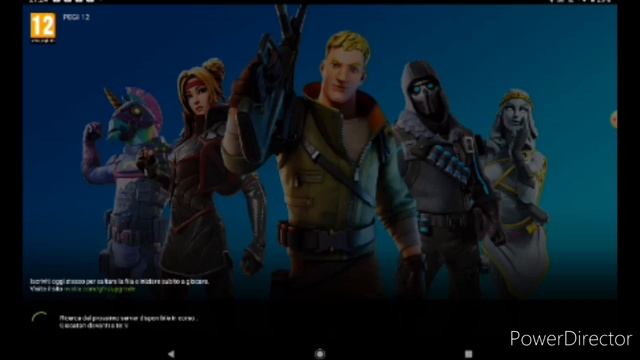640x360 pixels.
Task: Tap the Android home navigation button
Action: 320,353
